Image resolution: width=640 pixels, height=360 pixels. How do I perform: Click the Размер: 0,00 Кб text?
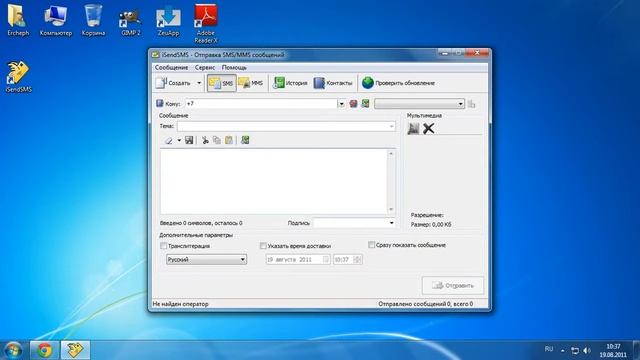431,224
